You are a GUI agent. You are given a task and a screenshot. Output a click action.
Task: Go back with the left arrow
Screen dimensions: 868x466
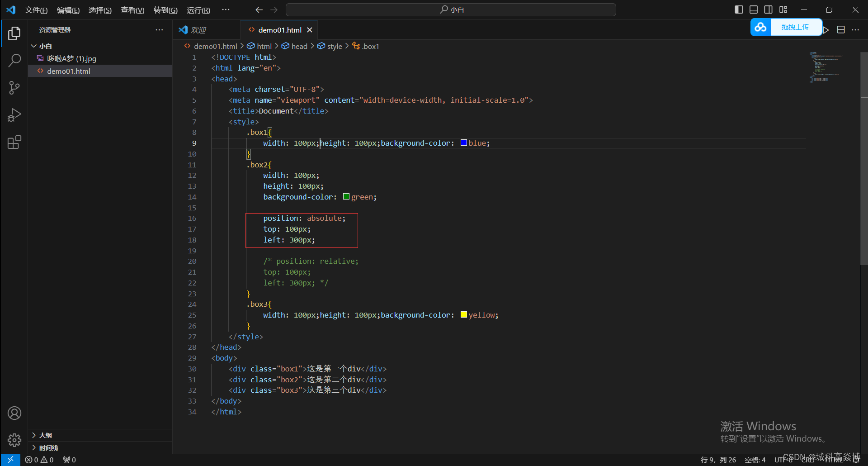click(259, 10)
